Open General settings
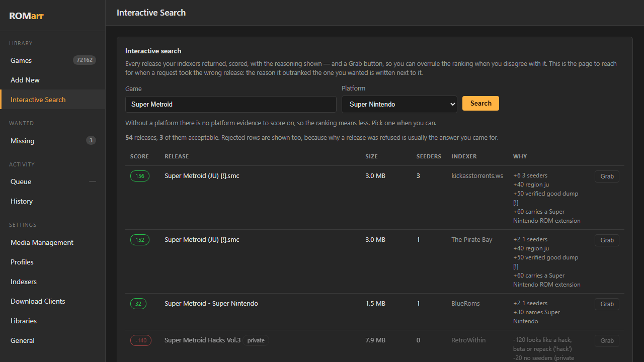This screenshot has height=362, width=644. click(x=52, y=340)
